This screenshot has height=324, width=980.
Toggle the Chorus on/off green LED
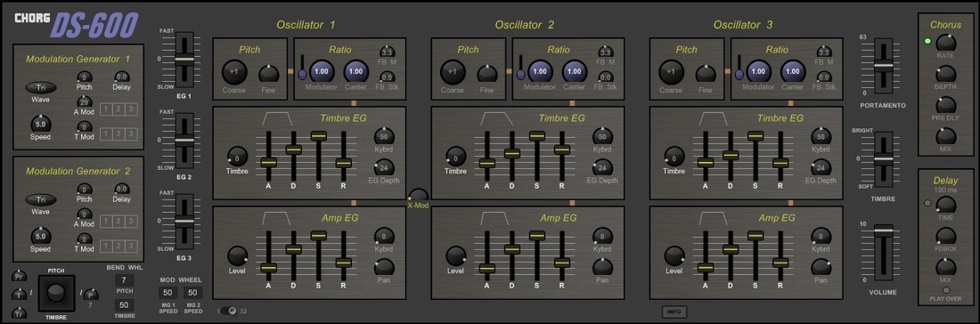point(927,41)
